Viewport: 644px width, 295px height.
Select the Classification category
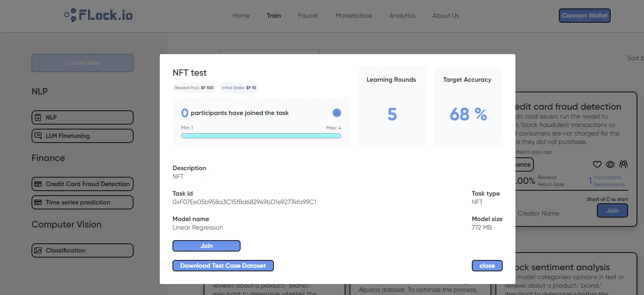pyautogui.click(x=82, y=250)
